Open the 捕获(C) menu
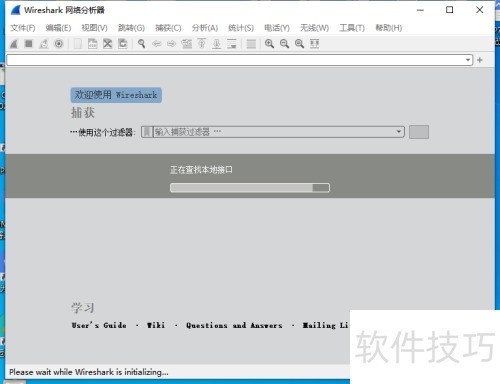This screenshot has height=384, width=500. pos(168,28)
